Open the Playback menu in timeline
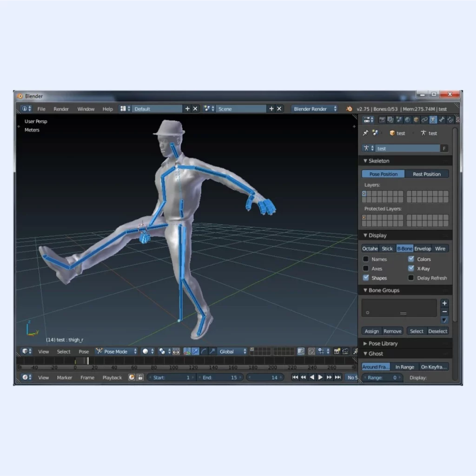Viewport: 476px width, 476px height. pyautogui.click(x=112, y=377)
